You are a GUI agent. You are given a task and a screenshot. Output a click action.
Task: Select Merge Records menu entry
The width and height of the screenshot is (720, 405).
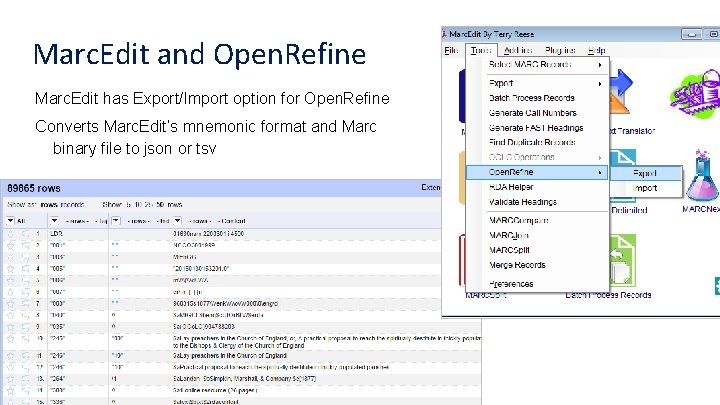pyautogui.click(x=517, y=265)
